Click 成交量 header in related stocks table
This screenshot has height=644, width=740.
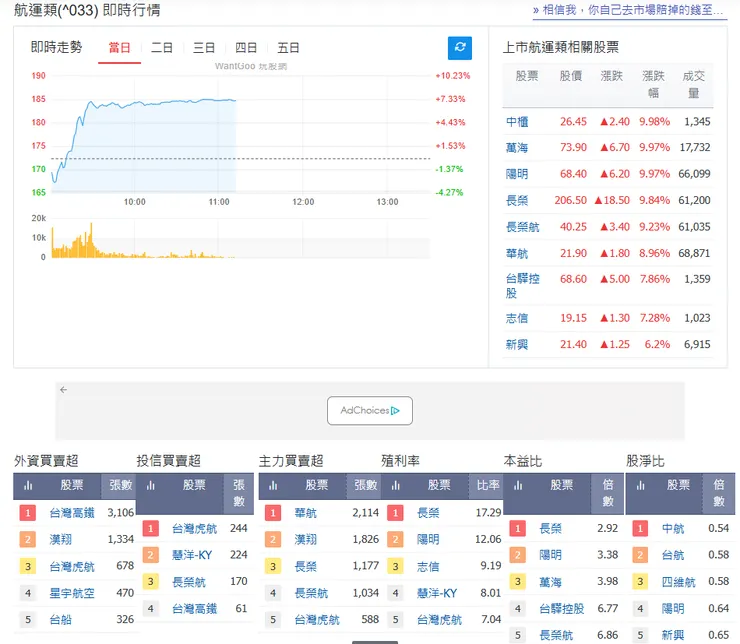pyautogui.click(x=693, y=84)
